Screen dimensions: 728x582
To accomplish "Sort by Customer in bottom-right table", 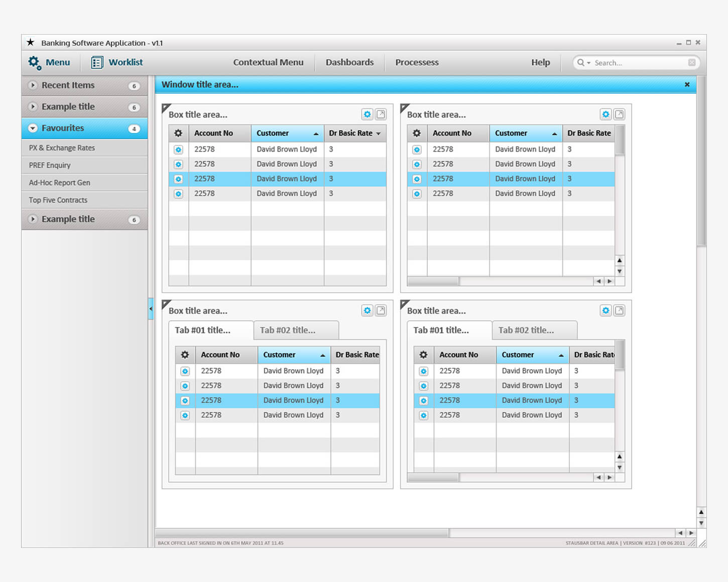I will 532,355.
